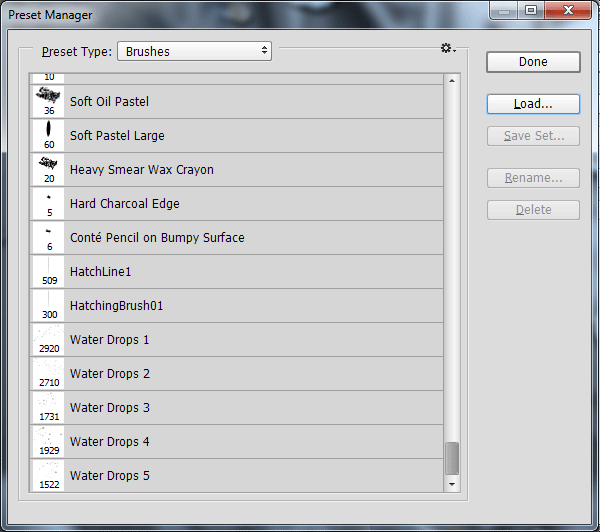
Task: Click the 'Heavy Smear Wax Crayon' name
Action: [142, 170]
